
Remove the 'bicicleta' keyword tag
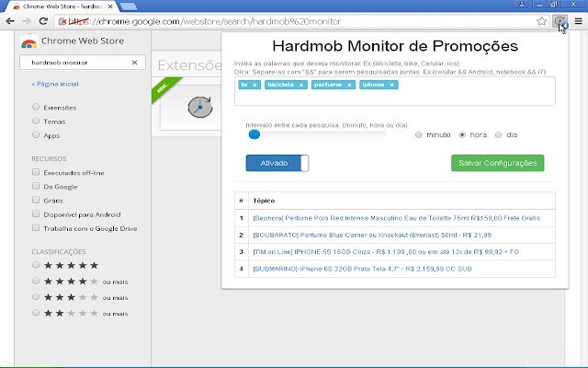(x=301, y=85)
